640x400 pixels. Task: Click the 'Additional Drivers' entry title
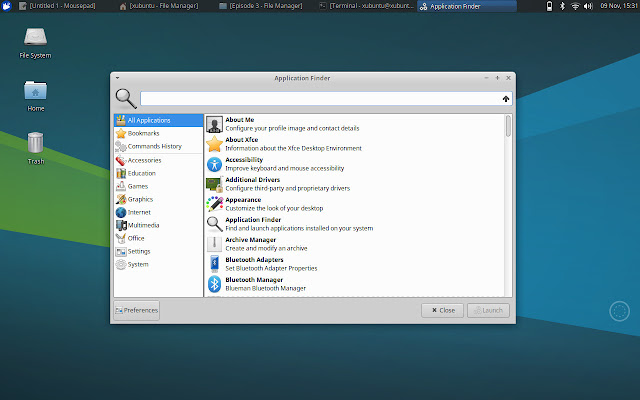(x=253, y=180)
